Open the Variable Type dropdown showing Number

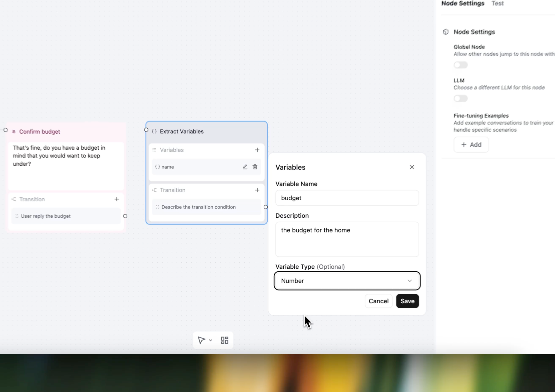(x=347, y=281)
